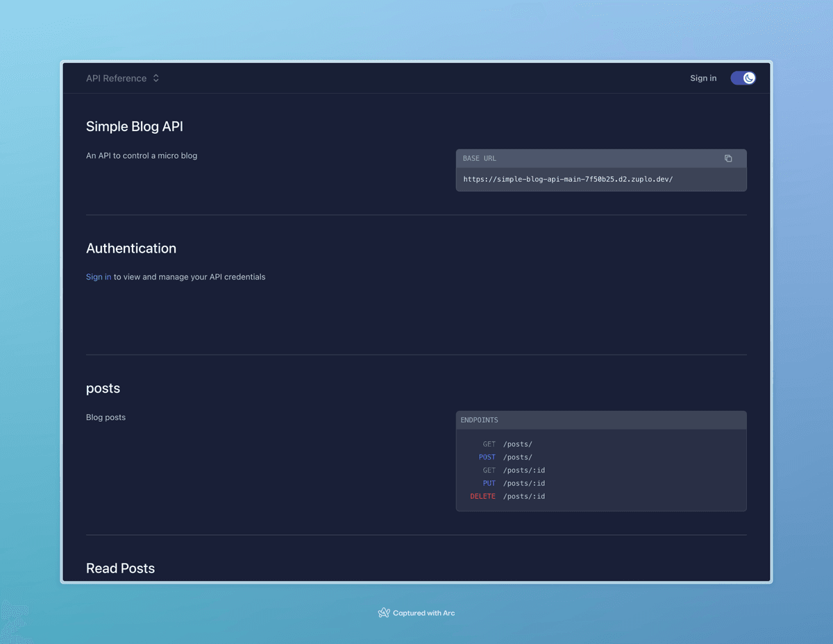Click the posts section heading
The height and width of the screenshot is (644, 833).
pos(103,389)
